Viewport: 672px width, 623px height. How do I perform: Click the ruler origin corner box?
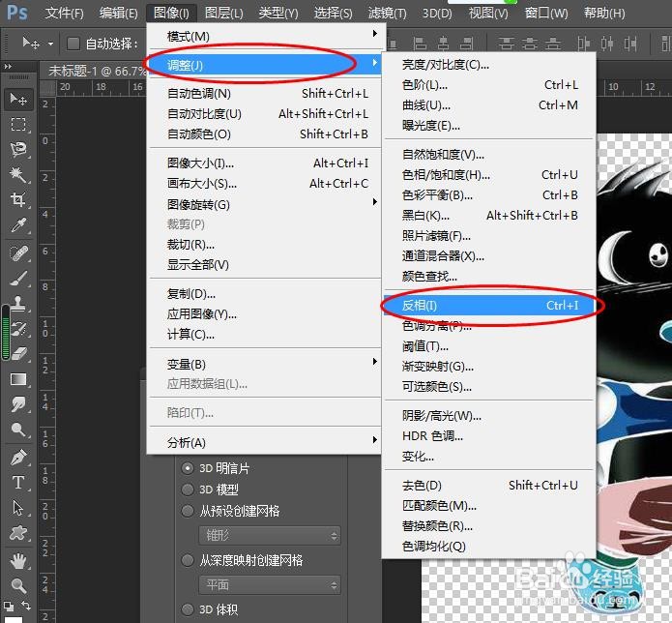click(x=47, y=88)
